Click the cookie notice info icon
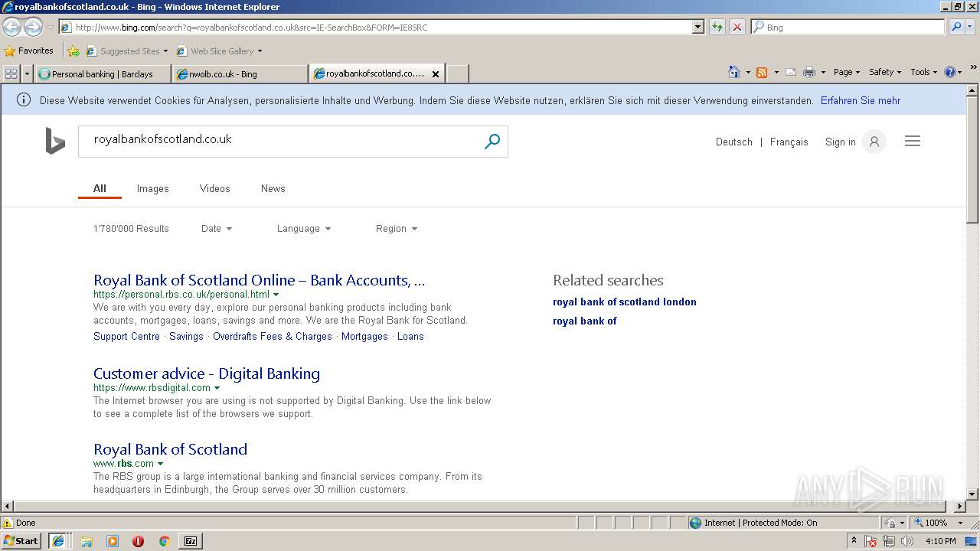This screenshot has width=980, height=551. [24, 100]
